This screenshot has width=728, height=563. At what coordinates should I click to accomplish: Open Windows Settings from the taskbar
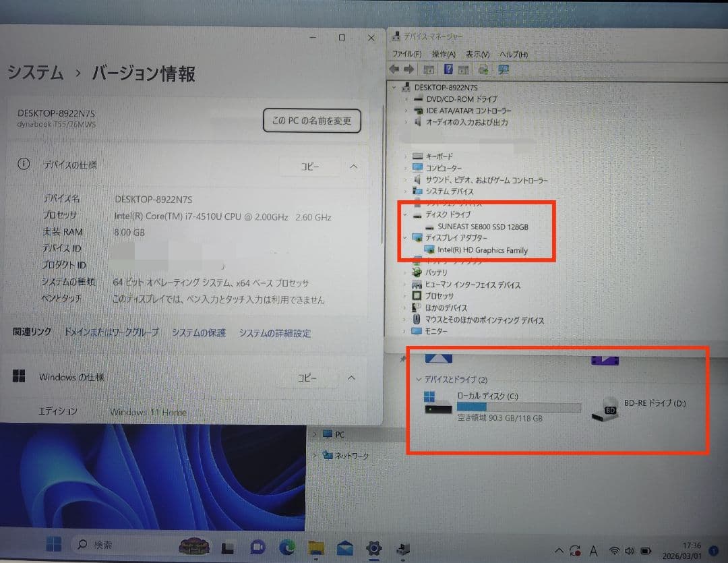click(x=373, y=548)
